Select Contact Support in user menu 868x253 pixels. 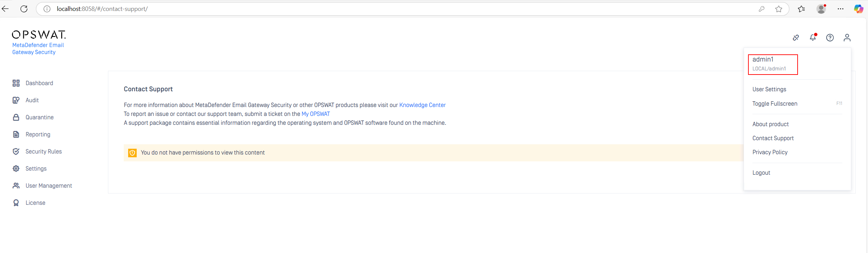773,138
